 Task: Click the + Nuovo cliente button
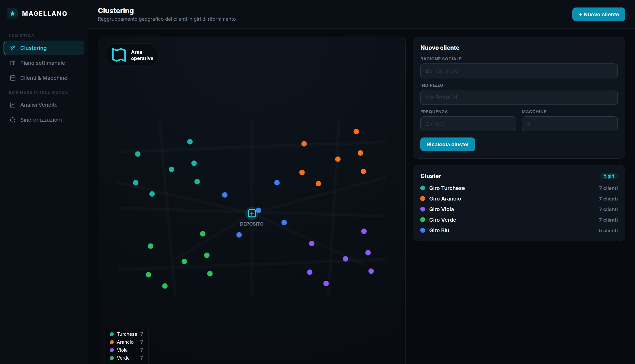tap(599, 14)
